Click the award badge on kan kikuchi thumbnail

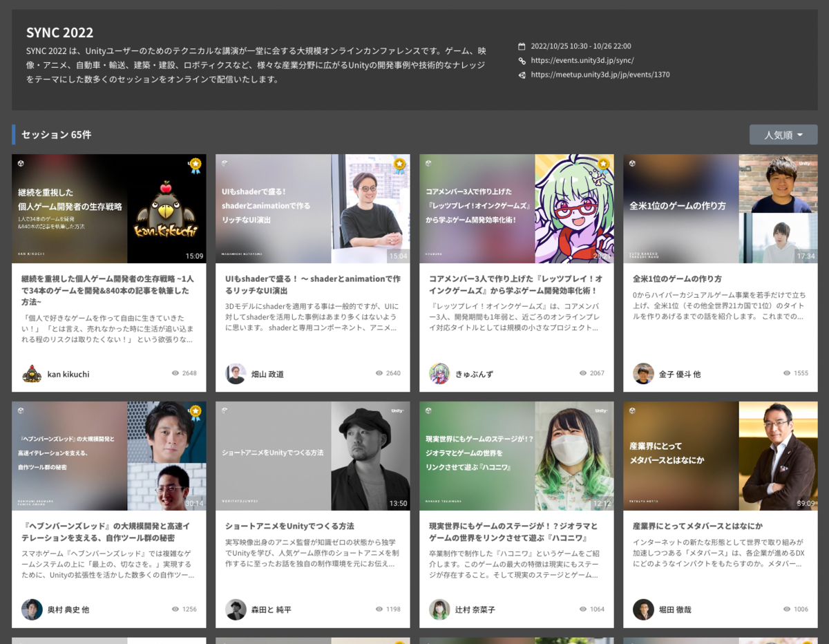click(x=196, y=164)
